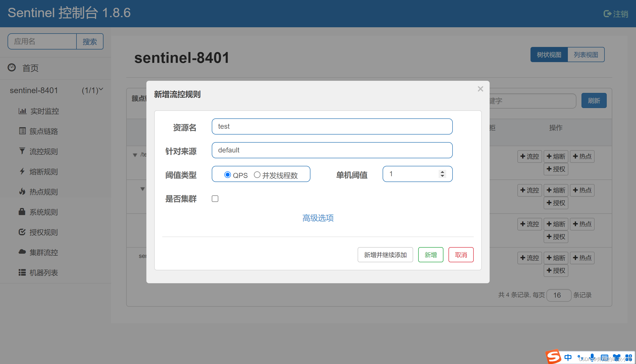This screenshot has width=636, height=364.
Task: Click the red 取消 button
Action: tap(461, 255)
